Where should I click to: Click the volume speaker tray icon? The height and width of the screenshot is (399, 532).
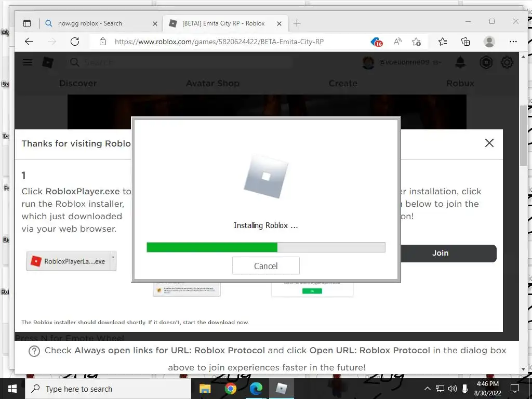click(453, 389)
